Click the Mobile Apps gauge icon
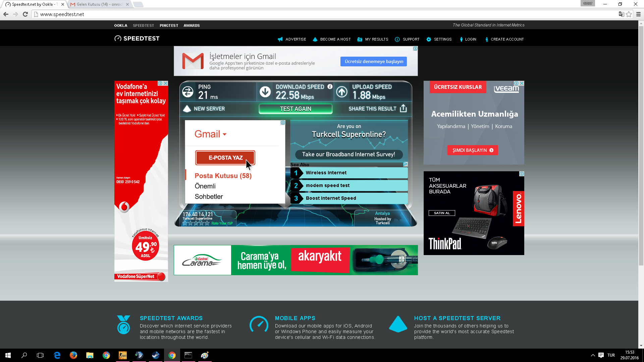Viewport: 644px width, 362px height. [x=259, y=324]
